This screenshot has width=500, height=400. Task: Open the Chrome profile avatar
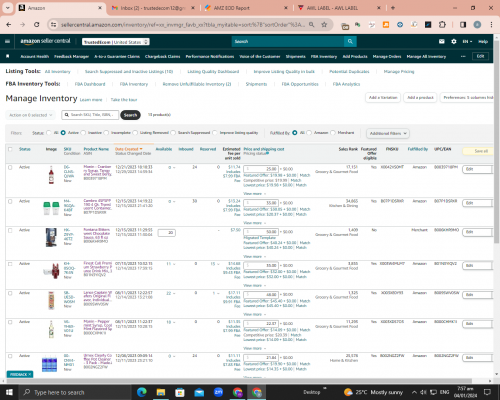(477, 24)
